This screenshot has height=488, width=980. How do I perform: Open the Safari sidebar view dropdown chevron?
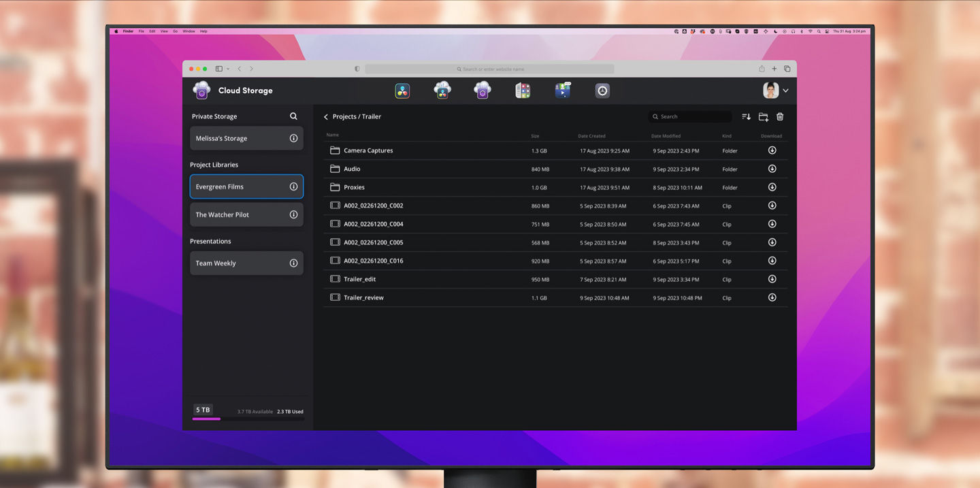tap(227, 68)
